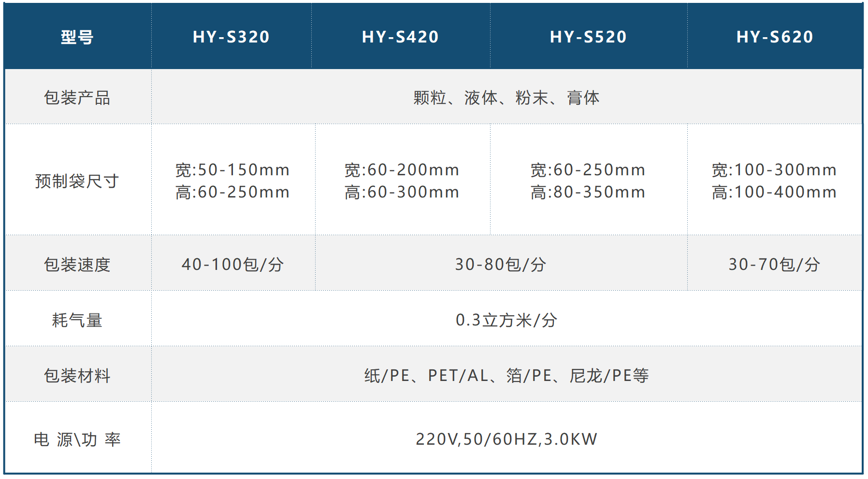
Task: Click the 30-80包/分 speed cell
Action: point(501,264)
